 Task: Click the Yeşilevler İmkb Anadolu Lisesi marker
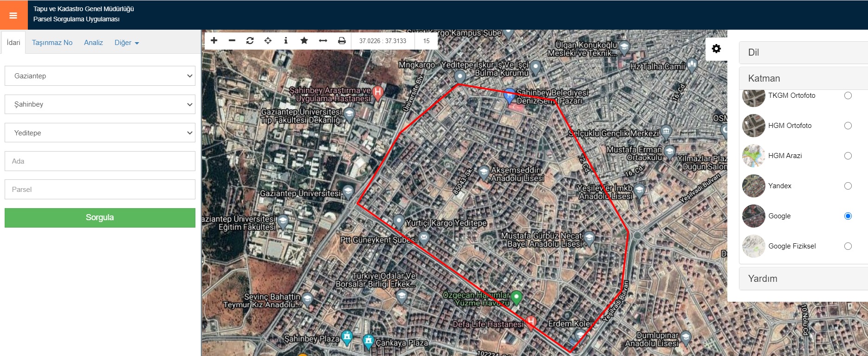(x=639, y=190)
